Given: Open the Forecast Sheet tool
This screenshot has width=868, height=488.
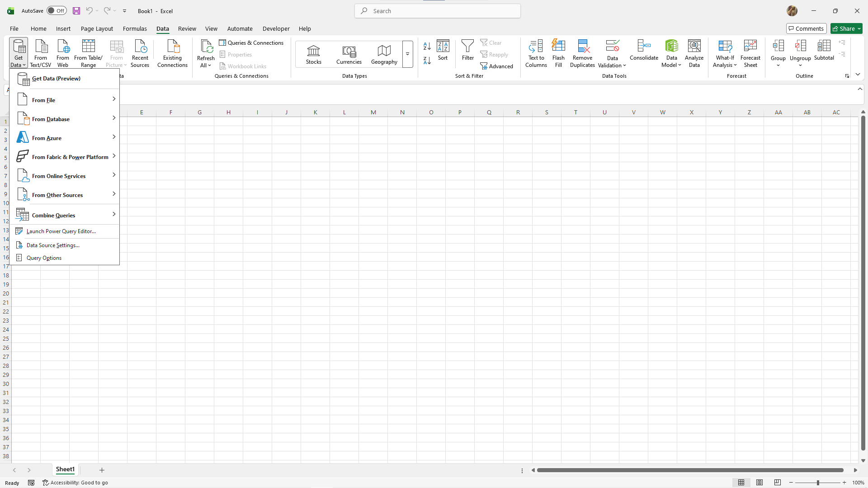Looking at the screenshot, I should click(750, 53).
